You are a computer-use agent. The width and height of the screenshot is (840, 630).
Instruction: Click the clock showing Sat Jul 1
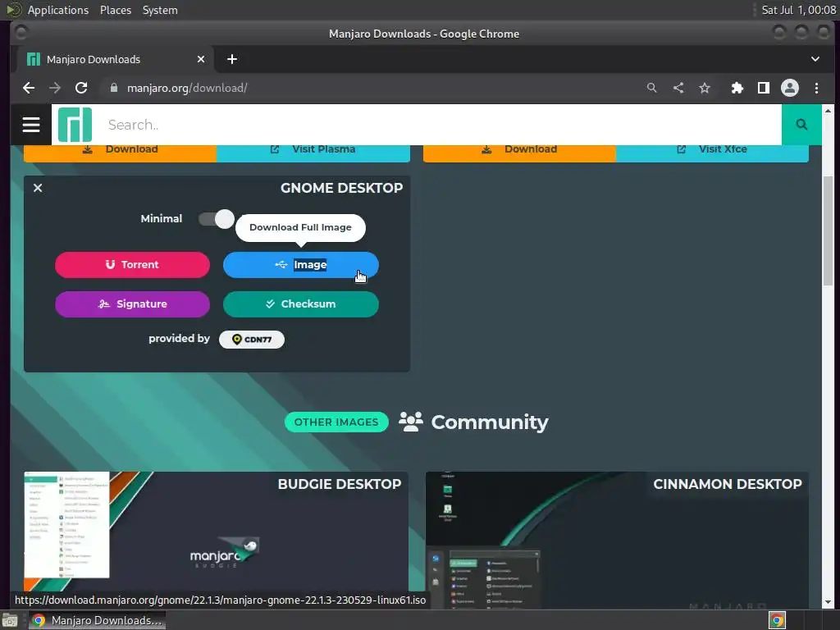click(798, 10)
